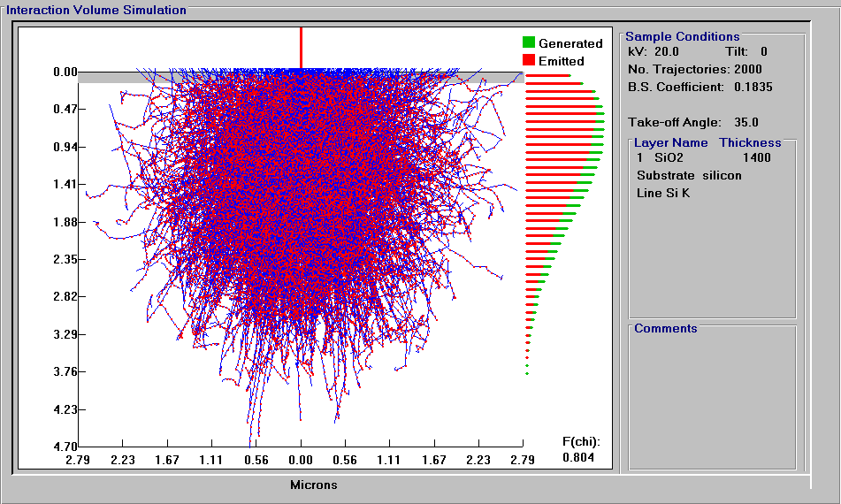Screen dimensions: 841x504
Task: Click the 1400 thickness value
Action: pos(757,157)
